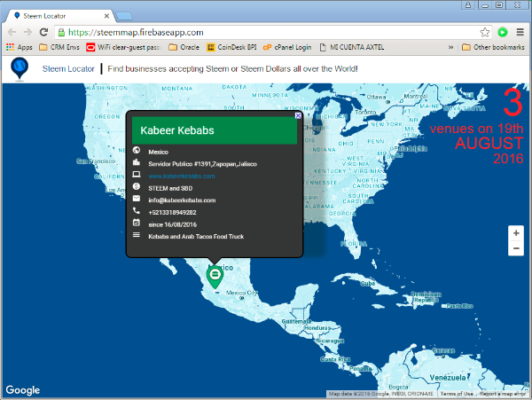Zoom out the map with minus button

(x=516, y=248)
